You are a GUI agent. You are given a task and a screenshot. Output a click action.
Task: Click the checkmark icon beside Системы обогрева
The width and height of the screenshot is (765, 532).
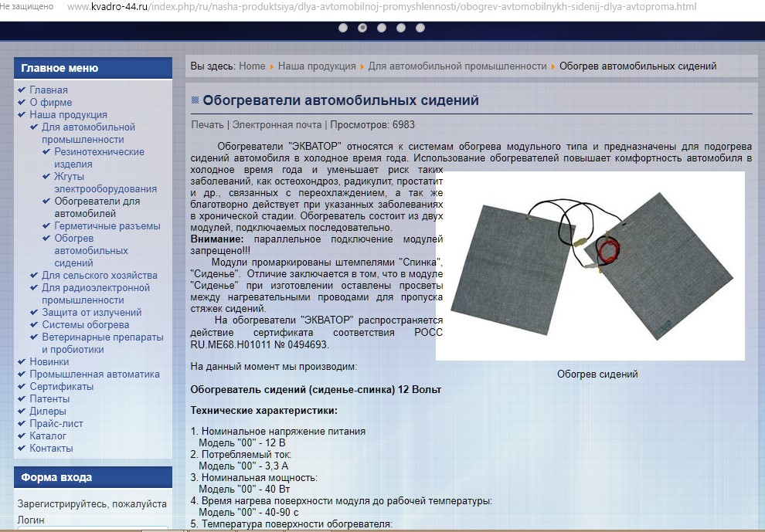34,324
